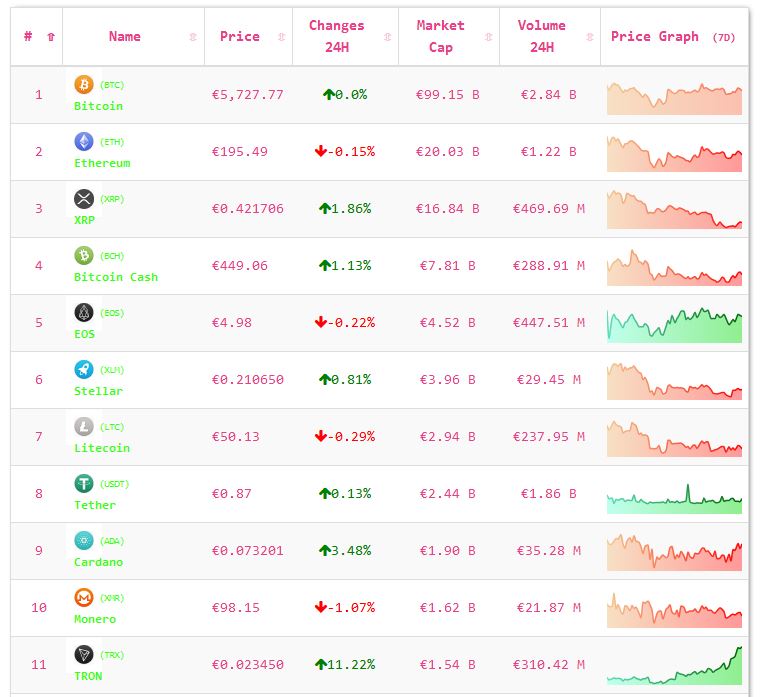Toggle rank sort arrow in # column
764x697 pixels.
tap(51, 37)
